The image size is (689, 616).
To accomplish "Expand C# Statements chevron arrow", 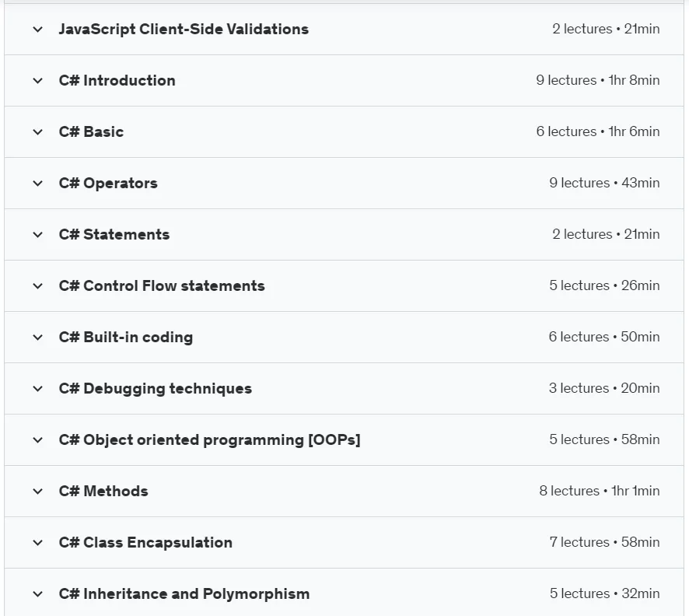I will 38,235.
